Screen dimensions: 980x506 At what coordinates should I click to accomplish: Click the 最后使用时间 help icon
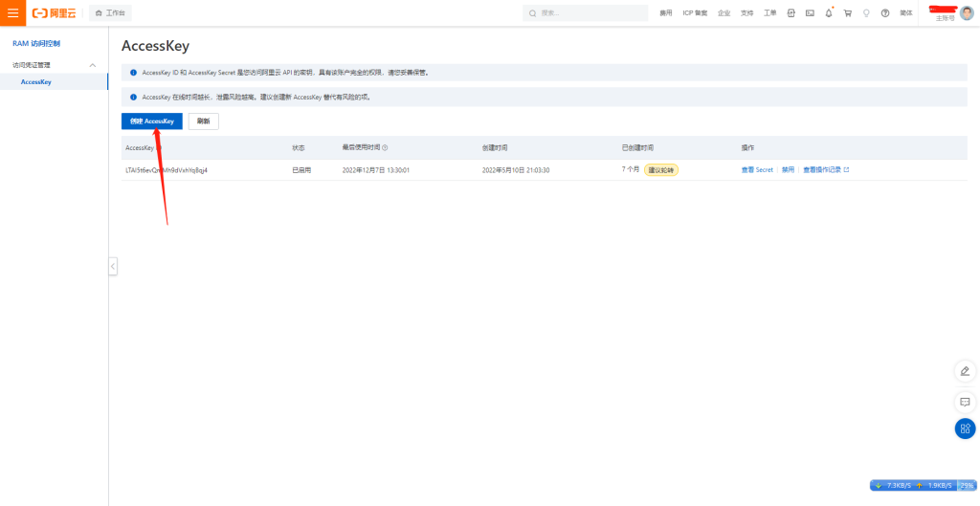385,148
